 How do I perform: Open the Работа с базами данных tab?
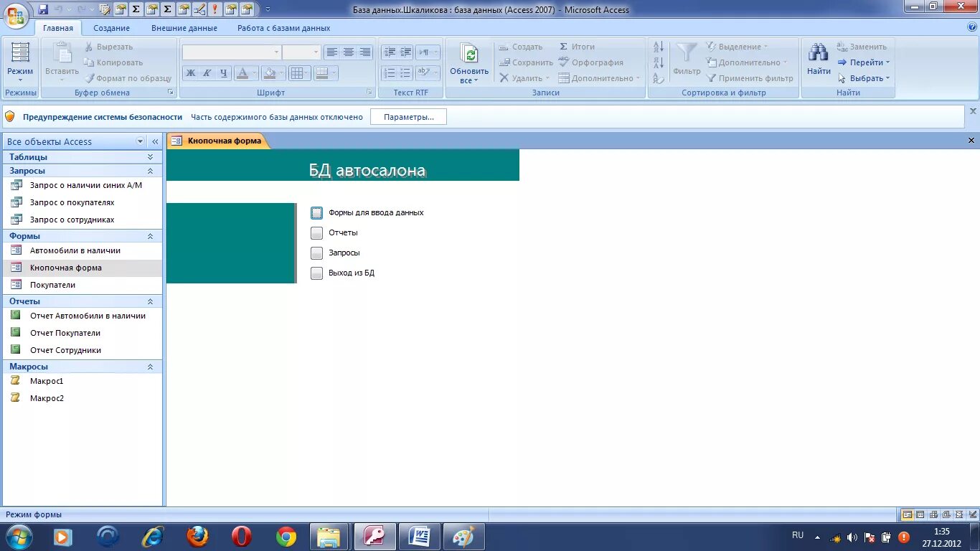tap(284, 28)
